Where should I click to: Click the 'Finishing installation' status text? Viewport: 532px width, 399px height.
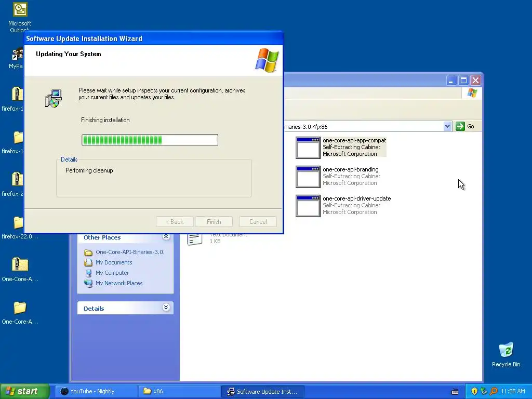tap(105, 120)
